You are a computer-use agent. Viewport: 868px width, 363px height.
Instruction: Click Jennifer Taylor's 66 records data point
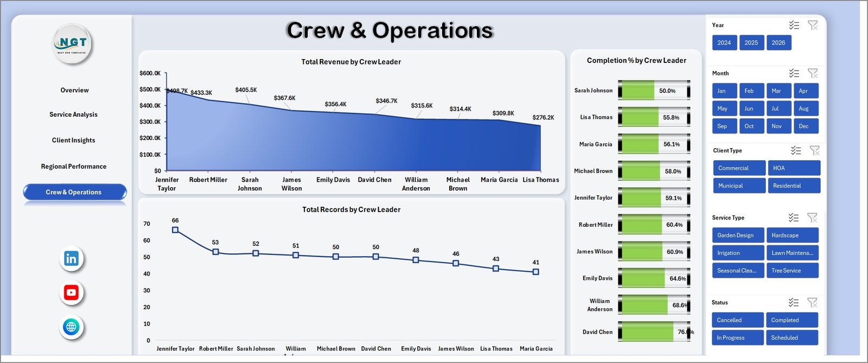tap(175, 230)
